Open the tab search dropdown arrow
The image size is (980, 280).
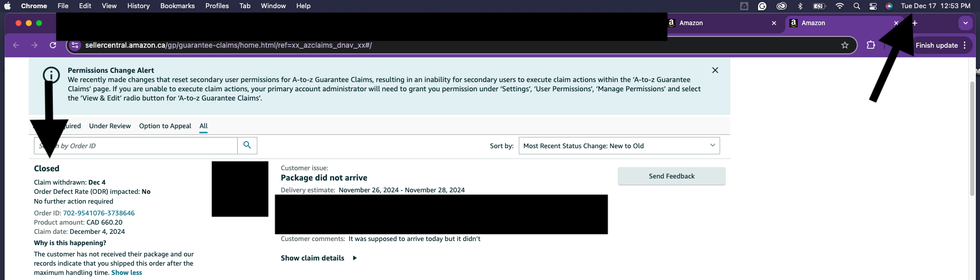(966, 23)
